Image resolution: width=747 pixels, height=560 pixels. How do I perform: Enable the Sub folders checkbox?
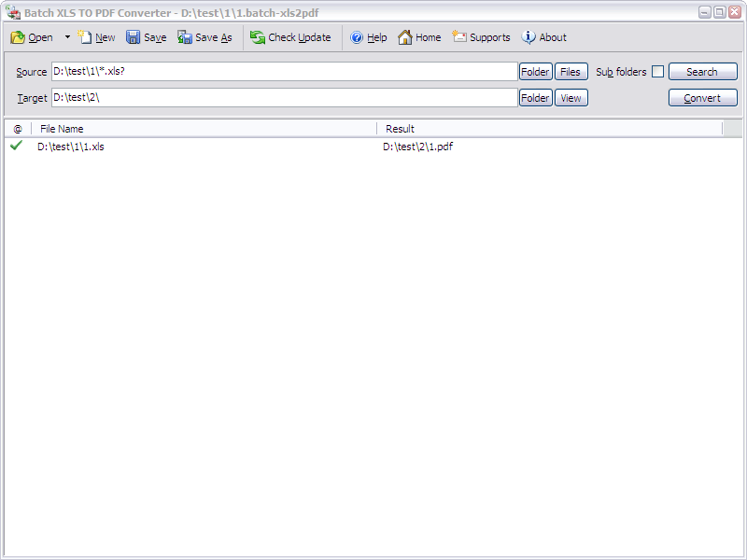point(658,71)
